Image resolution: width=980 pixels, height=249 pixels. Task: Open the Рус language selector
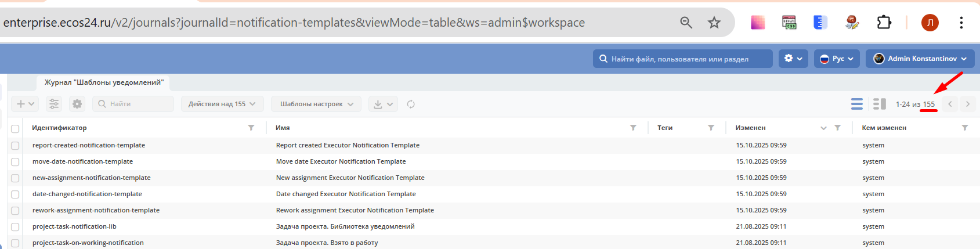(x=836, y=59)
